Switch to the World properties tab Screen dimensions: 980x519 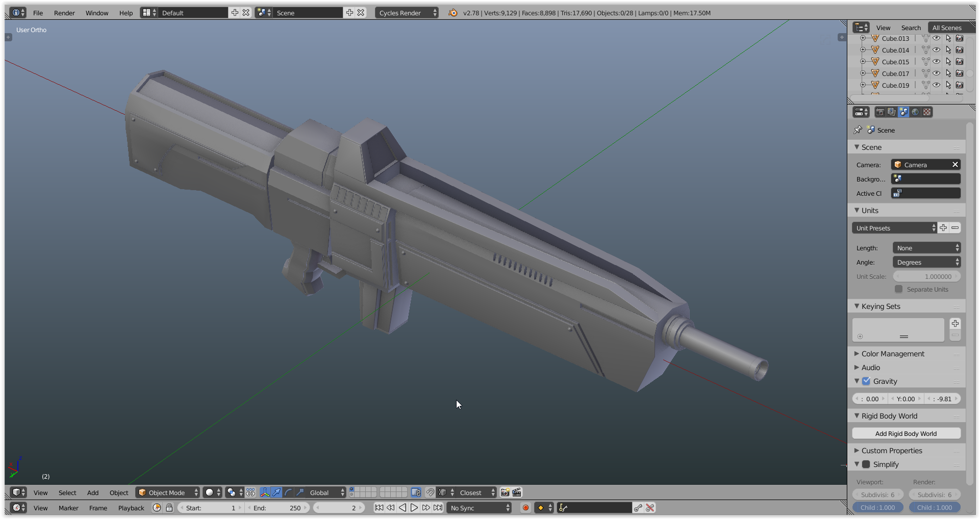pos(915,112)
